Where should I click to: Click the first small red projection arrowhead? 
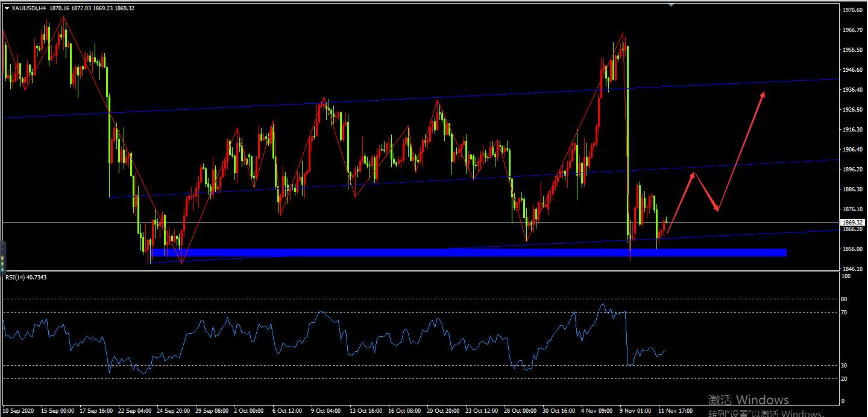click(693, 174)
